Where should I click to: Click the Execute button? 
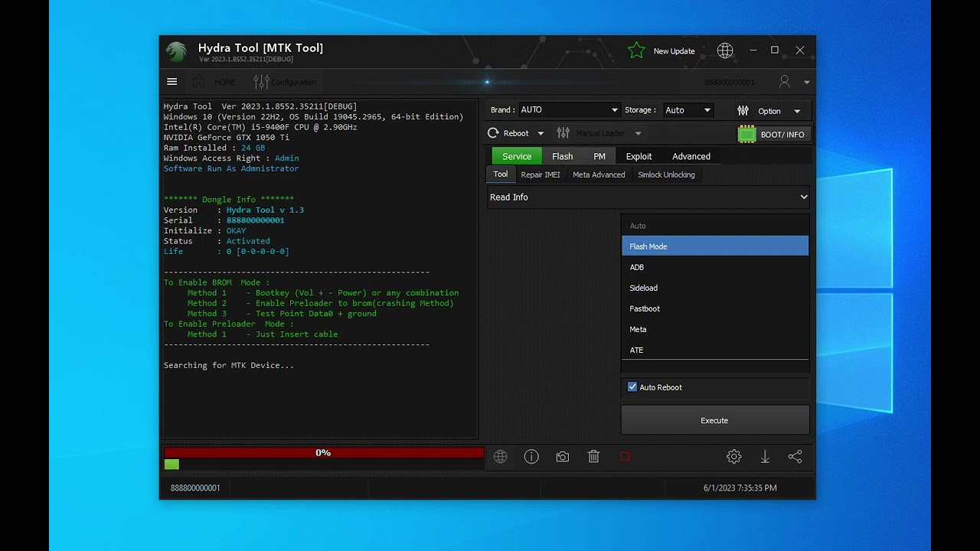715,420
